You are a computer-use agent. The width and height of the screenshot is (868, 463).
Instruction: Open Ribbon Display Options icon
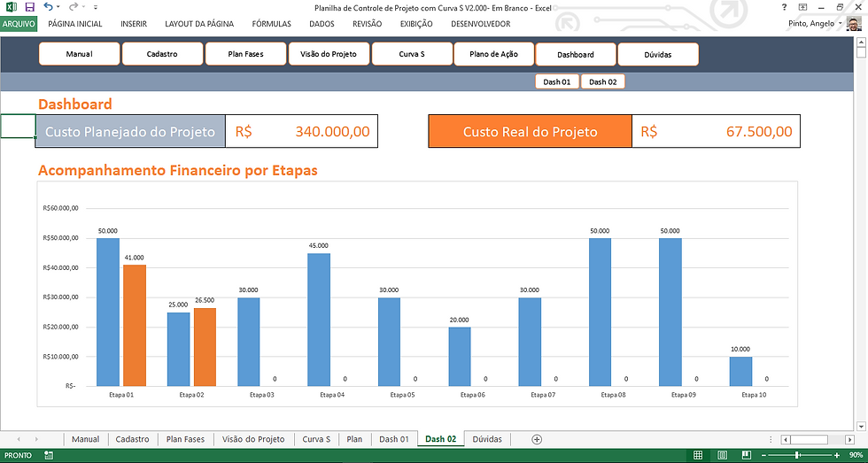tap(802, 7)
